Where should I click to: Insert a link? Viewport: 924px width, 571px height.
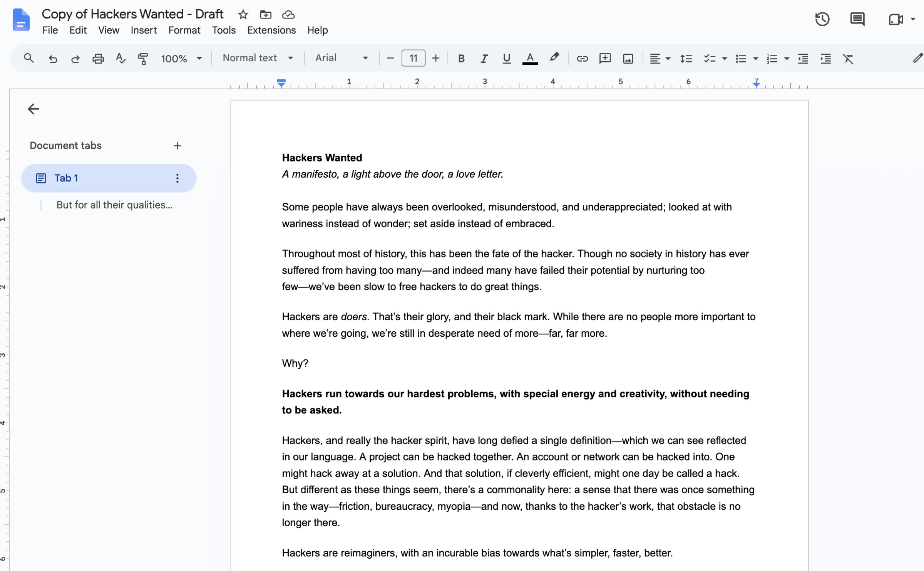tap(582, 59)
